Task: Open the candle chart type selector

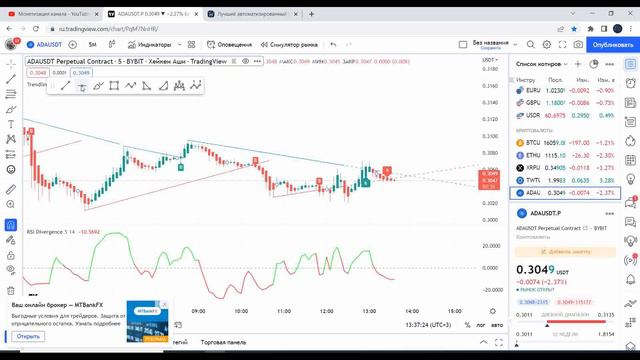Action: (112, 44)
